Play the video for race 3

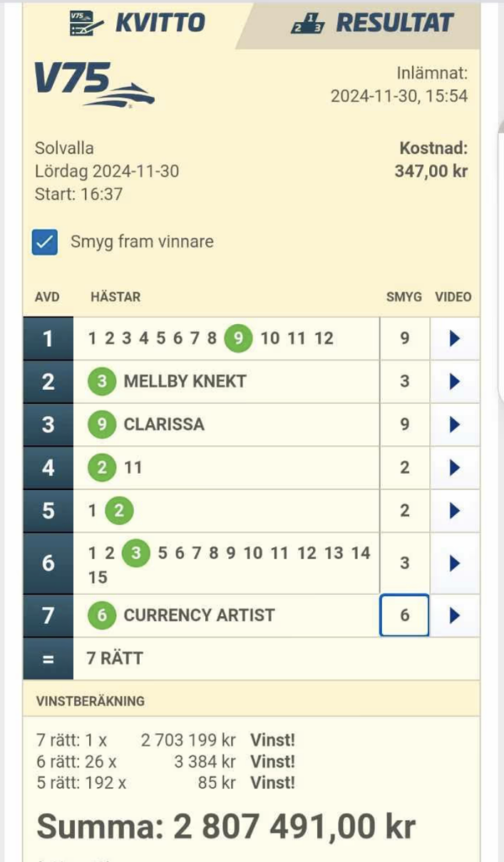(x=454, y=424)
